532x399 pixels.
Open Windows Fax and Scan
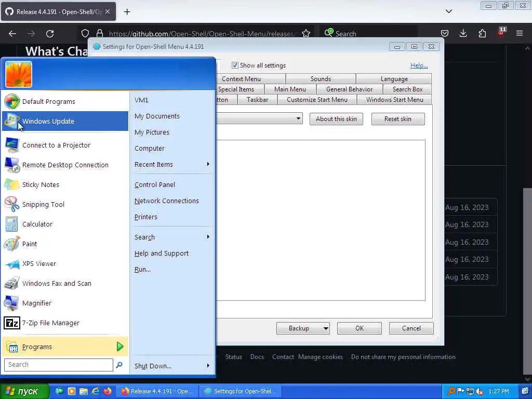(65, 283)
